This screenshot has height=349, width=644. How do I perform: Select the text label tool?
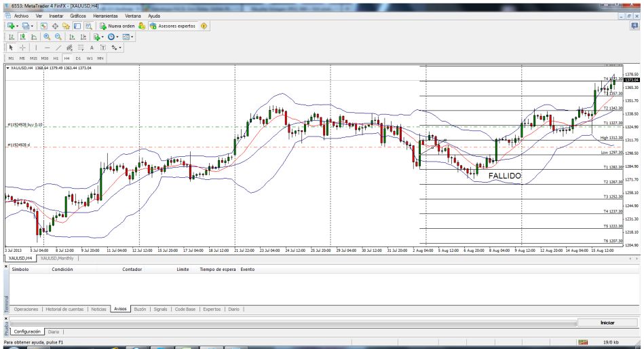(x=92, y=48)
